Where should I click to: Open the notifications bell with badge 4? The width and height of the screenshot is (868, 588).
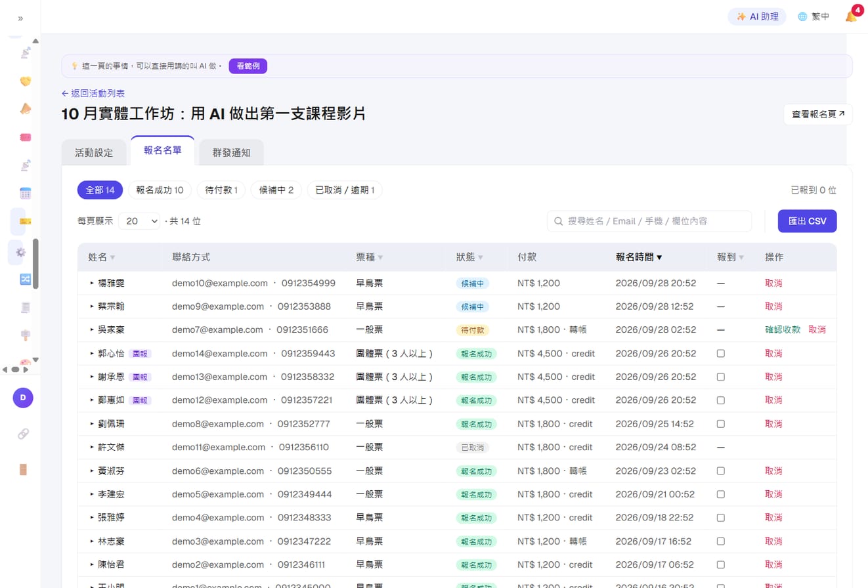pyautogui.click(x=851, y=16)
